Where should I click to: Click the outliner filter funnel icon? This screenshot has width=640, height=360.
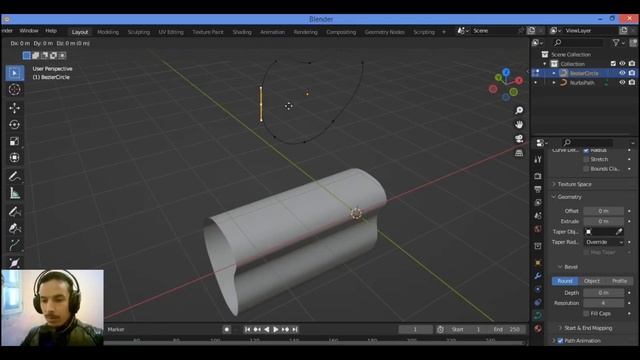[x=616, y=42]
